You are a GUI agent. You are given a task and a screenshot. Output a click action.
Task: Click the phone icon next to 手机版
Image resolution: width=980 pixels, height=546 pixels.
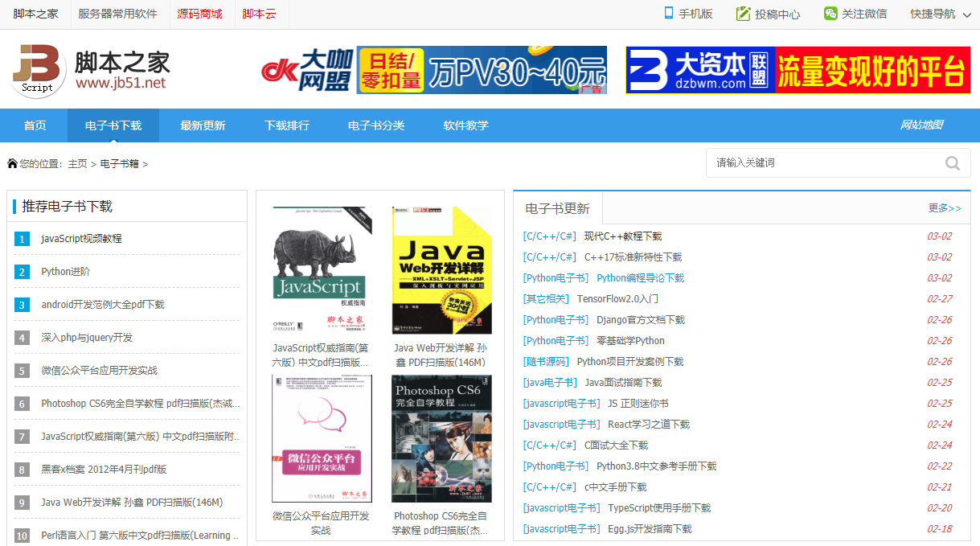coord(668,12)
